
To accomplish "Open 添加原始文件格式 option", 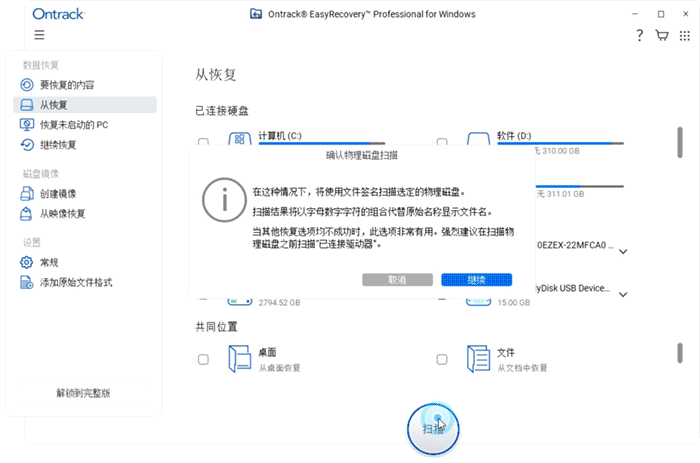I will click(x=85, y=283).
